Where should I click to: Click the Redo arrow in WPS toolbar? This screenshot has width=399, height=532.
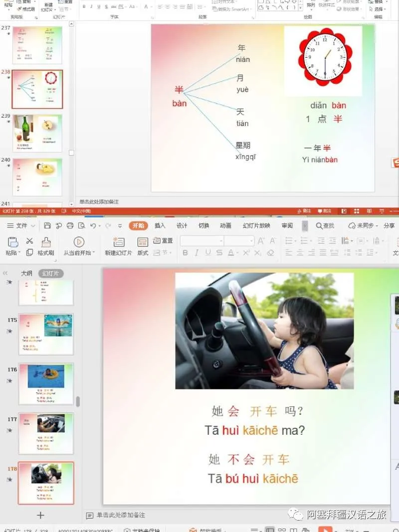coord(108,226)
